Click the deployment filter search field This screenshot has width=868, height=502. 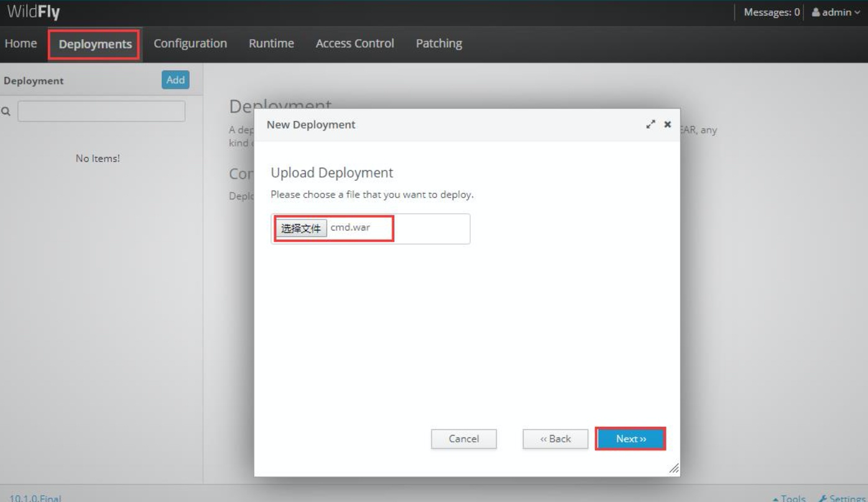(x=101, y=111)
